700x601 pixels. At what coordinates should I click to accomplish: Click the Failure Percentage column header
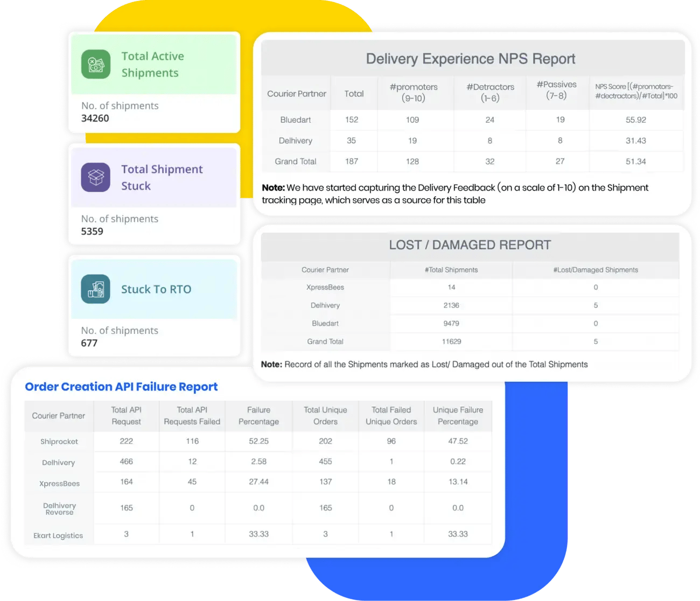tap(258, 416)
